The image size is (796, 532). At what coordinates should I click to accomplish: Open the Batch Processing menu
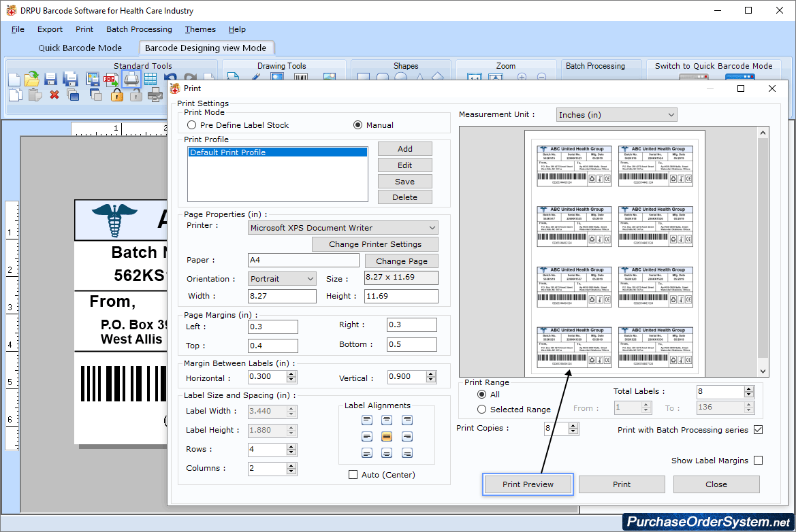[139, 29]
